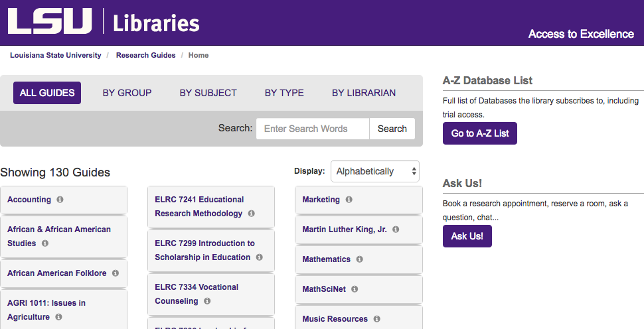The image size is (644, 329).
Task: Open African & African American Studies guide
Action: pyautogui.click(x=58, y=236)
